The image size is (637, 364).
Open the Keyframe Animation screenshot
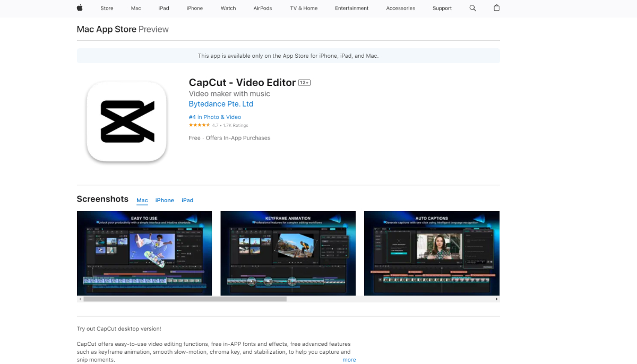(x=288, y=253)
